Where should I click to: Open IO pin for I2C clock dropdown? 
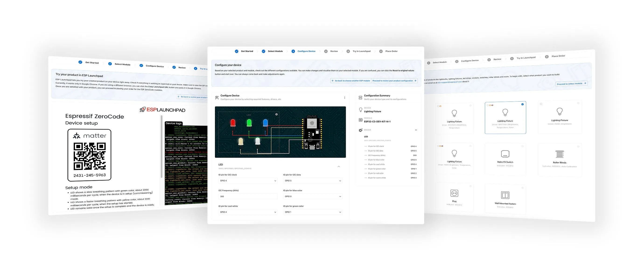pos(248,181)
